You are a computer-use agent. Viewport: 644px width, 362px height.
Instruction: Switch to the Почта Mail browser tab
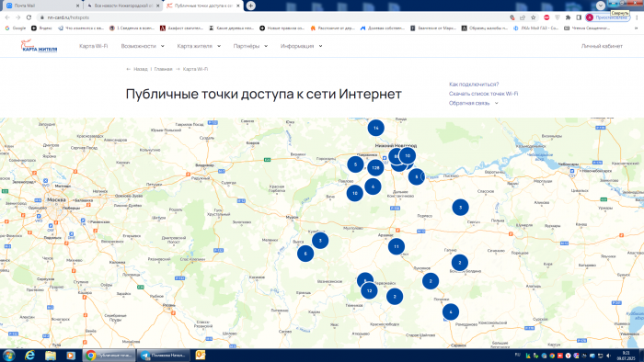point(42,6)
